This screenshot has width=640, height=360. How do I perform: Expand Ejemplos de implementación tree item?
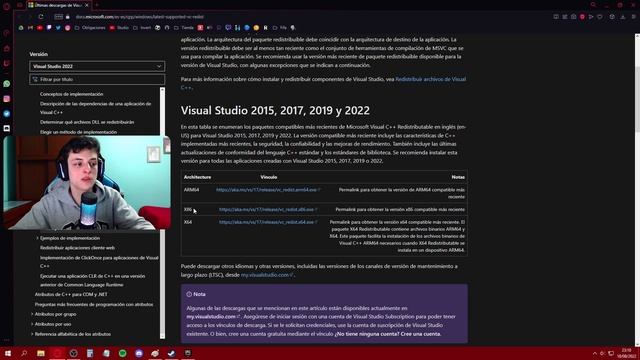(38, 238)
